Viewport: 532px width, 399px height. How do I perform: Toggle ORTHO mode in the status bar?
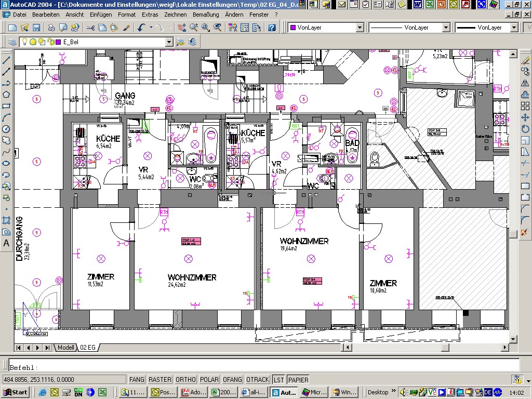pyautogui.click(x=187, y=380)
